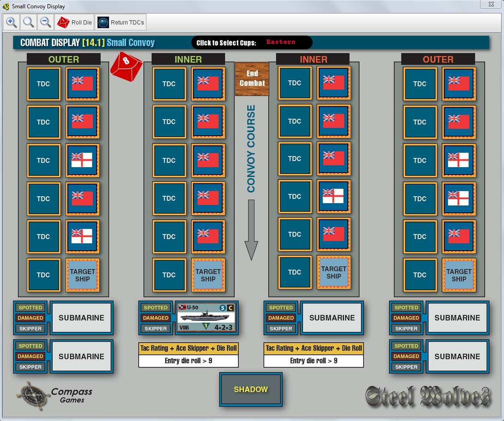
Task: Click the red die icon beside Roll Die
Action: pyautogui.click(x=63, y=21)
